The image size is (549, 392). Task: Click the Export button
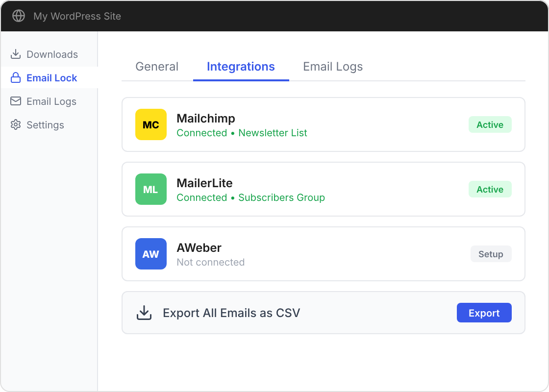484,312
